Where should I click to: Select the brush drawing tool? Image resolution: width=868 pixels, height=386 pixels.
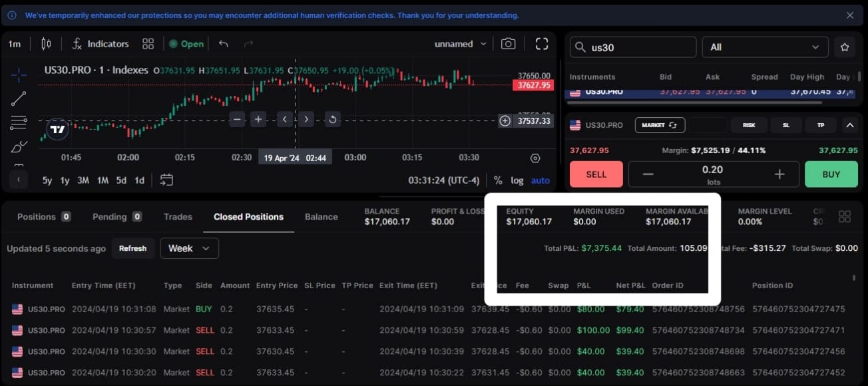[19, 146]
